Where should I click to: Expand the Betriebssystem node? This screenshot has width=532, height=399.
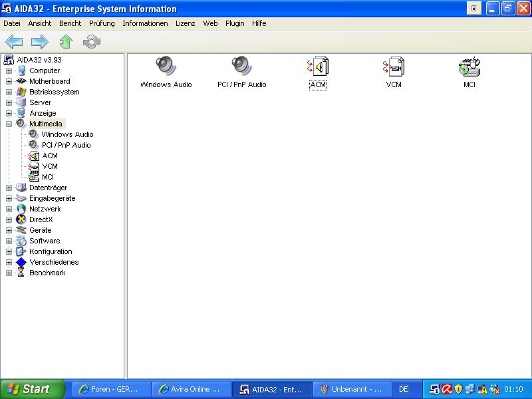click(x=9, y=92)
